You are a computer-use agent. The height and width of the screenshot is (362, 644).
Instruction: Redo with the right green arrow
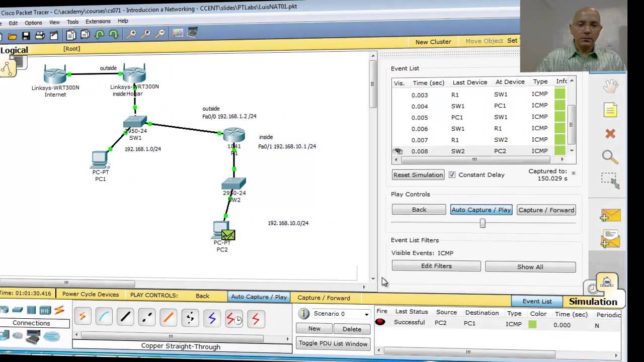pos(114,35)
